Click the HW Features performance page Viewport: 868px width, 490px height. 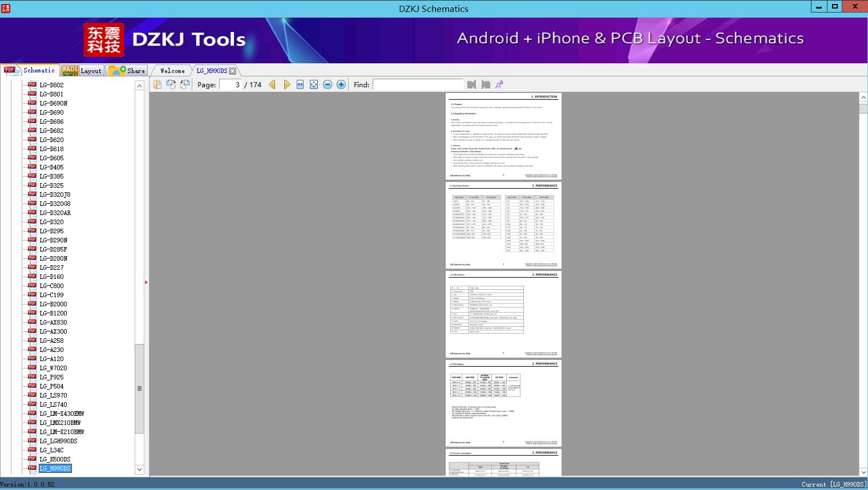(503, 314)
